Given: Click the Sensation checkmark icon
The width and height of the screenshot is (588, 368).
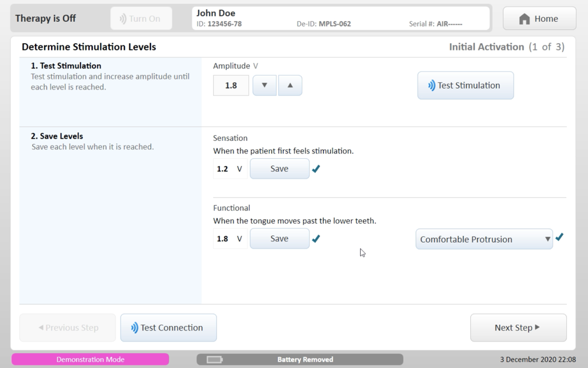Looking at the screenshot, I should (316, 168).
